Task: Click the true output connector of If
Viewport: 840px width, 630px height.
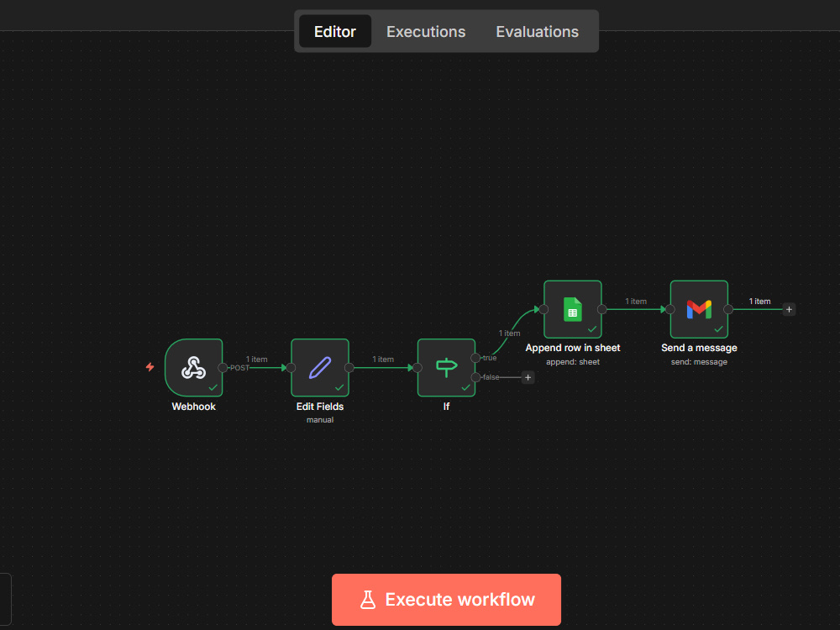Action: click(475, 358)
